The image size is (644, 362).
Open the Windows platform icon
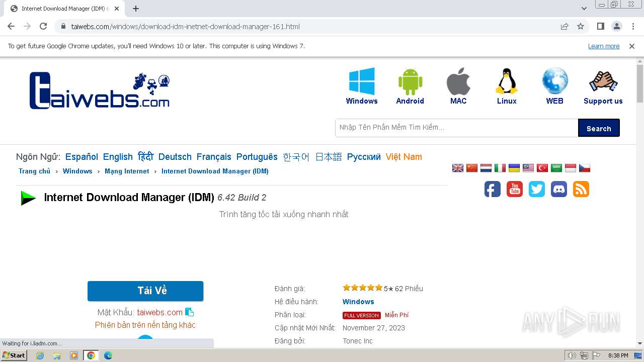pyautogui.click(x=362, y=81)
